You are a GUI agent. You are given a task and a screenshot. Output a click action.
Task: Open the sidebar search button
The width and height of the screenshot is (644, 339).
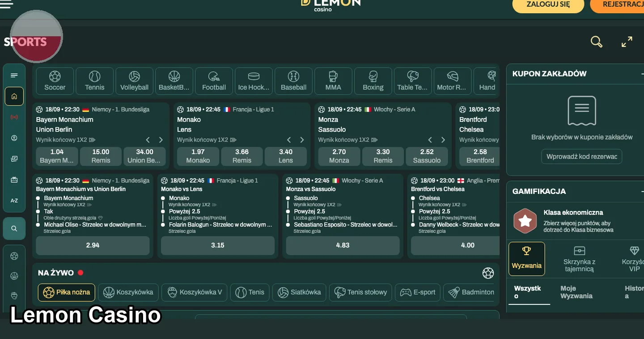tap(14, 228)
